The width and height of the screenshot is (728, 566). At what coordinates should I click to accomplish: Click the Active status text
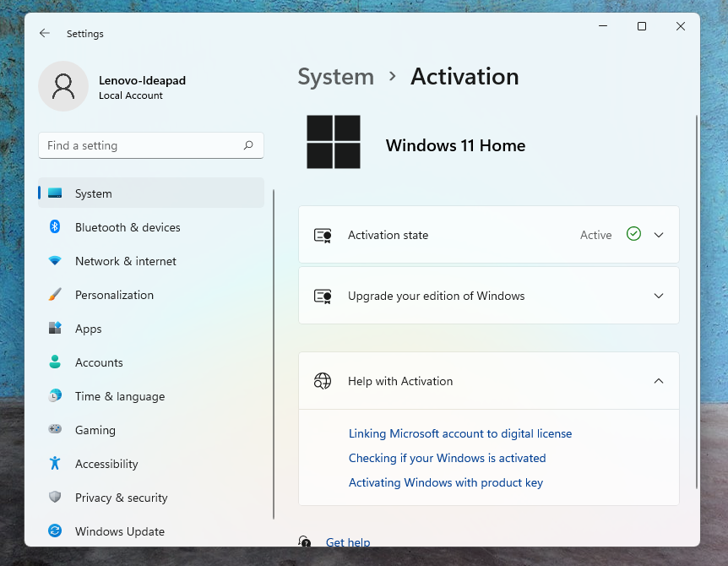595,235
